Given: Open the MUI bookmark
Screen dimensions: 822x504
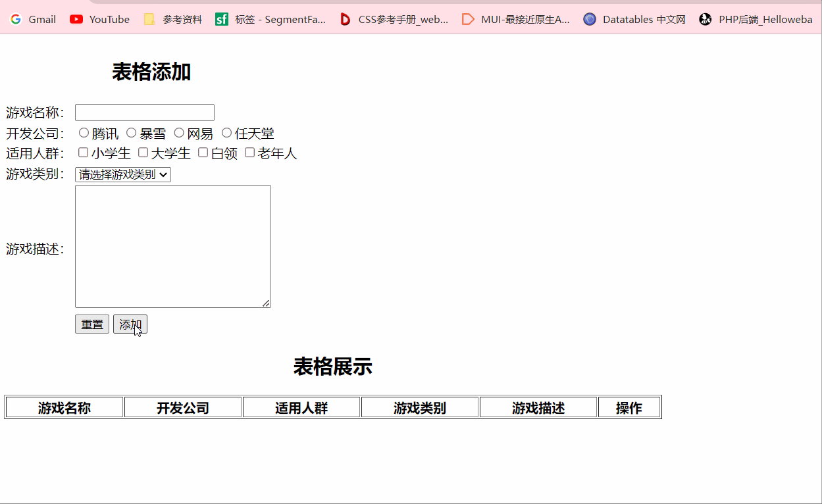Looking at the screenshot, I should [516, 20].
